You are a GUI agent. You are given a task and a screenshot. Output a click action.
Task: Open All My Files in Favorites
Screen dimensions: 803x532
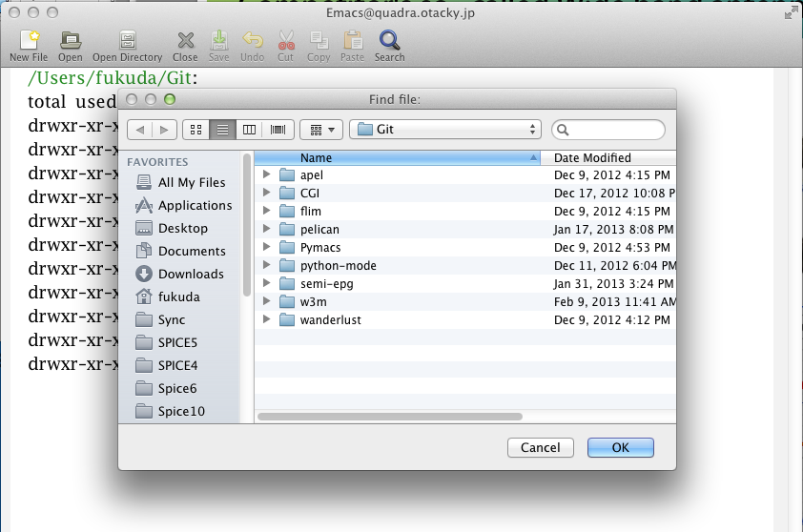[181, 182]
